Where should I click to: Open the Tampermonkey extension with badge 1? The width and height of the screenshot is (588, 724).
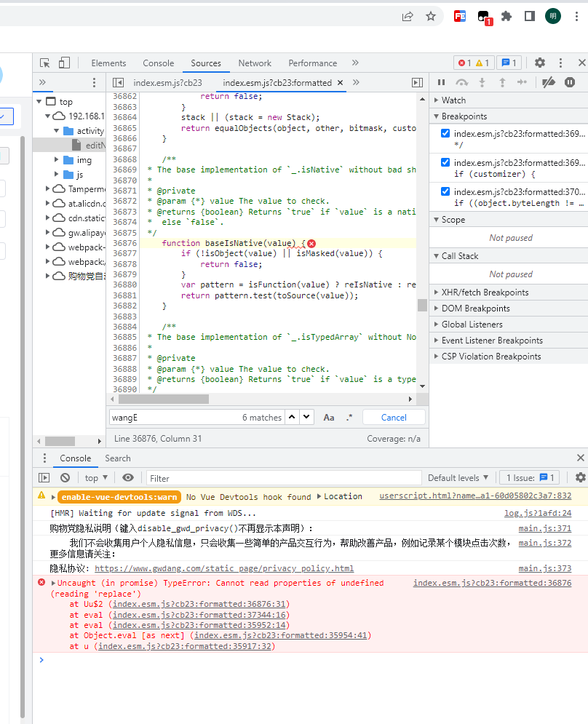pos(484,17)
